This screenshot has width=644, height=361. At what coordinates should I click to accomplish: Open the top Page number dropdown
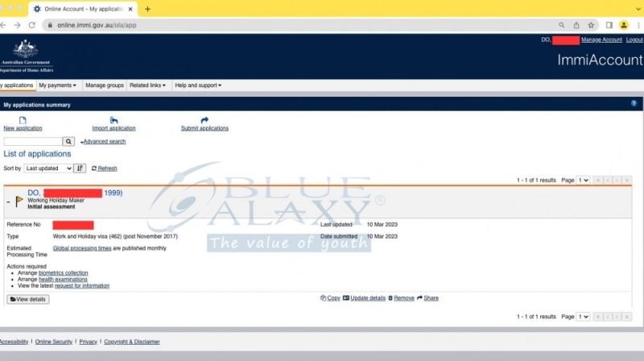pos(584,180)
